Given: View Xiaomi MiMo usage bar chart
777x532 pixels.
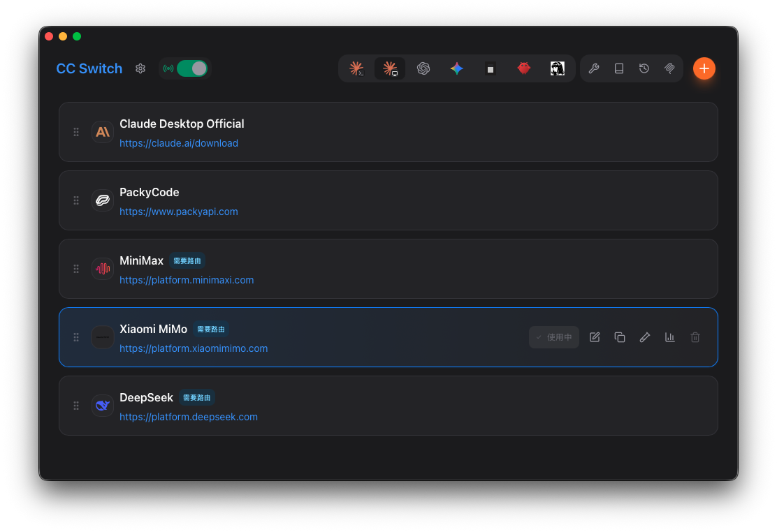Looking at the screenshot, I should (670, 337).
